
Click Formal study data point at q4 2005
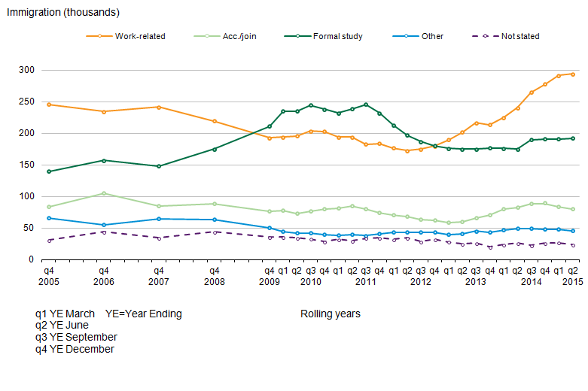pyautogui.click(x=49, y=171)
